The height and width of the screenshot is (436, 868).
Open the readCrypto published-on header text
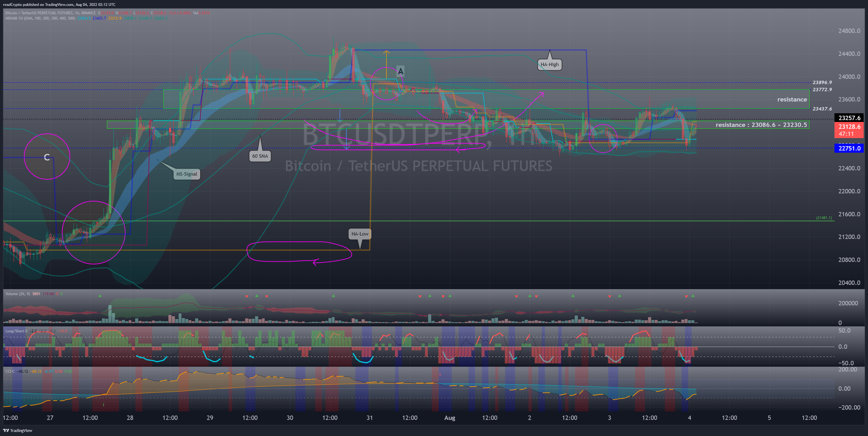pyautogui.click(x=59, y=4)
